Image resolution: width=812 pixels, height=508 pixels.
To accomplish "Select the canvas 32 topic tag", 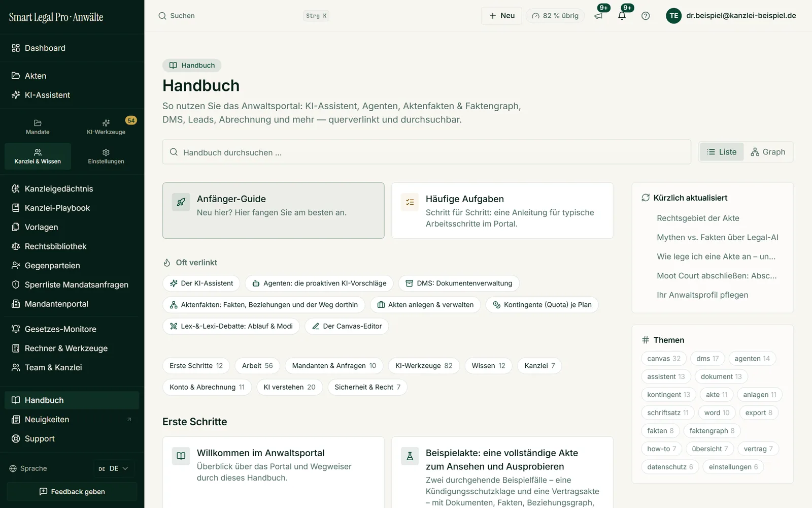I will (x=664, y=359).
